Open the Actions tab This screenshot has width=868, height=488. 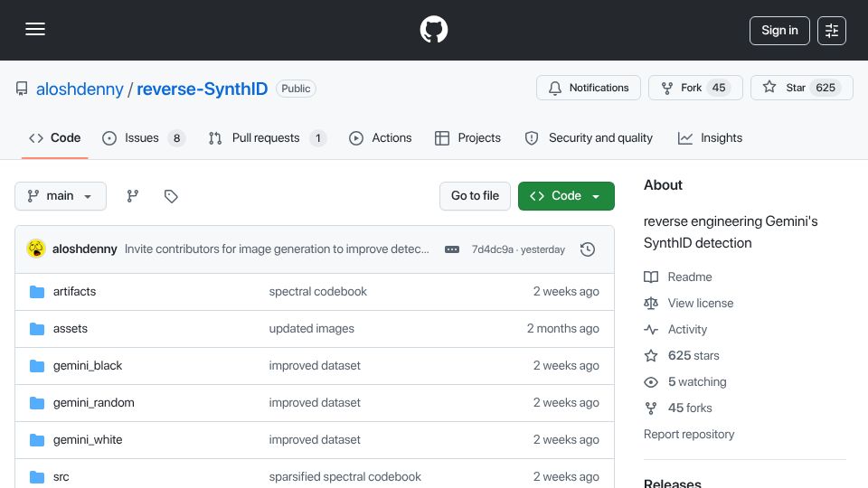click(x=381, y=137)
